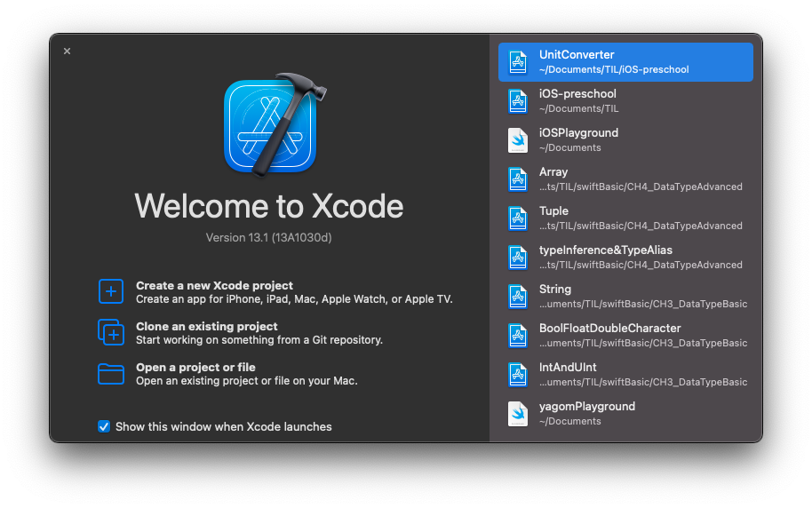Open the iOSPlayground recent playground
The height and width of the screenshot is (508, 812).
click(625, 140)
